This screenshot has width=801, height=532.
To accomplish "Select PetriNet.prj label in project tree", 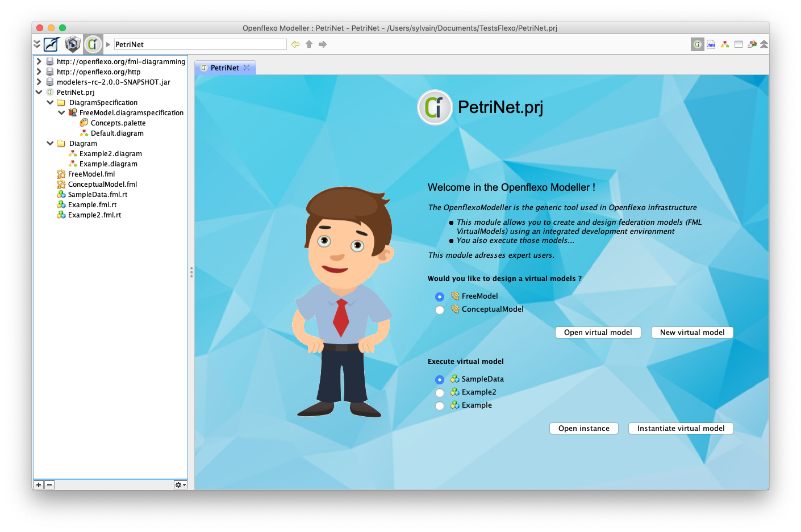I will coord(76,93).
